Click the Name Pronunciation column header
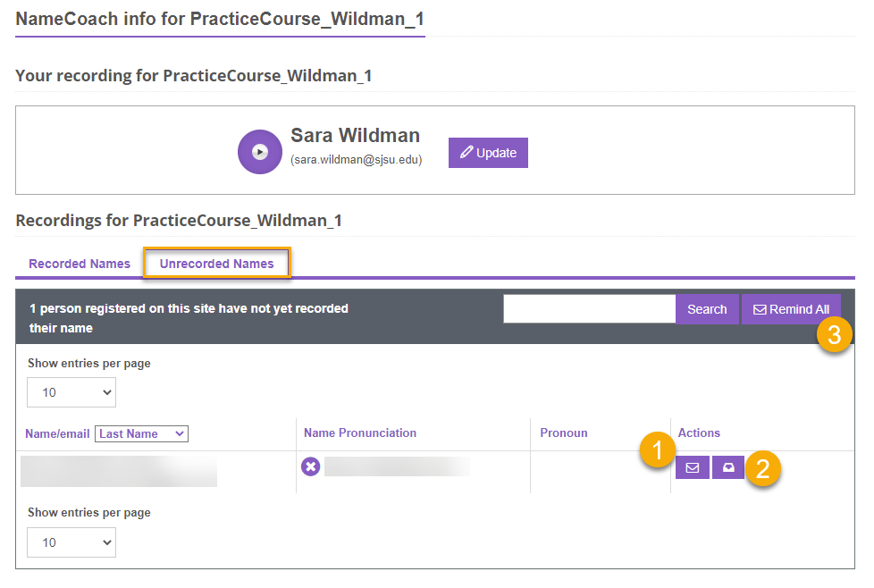The width and height of the screenshot is (874, 588). pyautogui.click(x=359, y=433)
